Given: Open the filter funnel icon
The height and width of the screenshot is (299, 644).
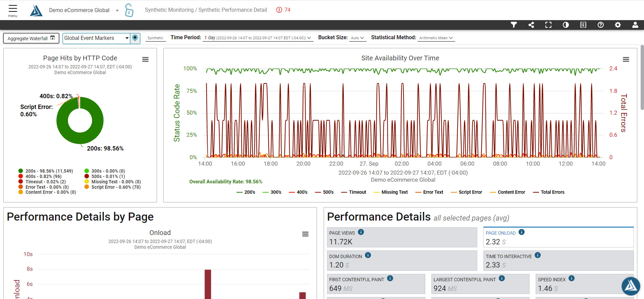Looking at the screenshot, I should [514, 25].
